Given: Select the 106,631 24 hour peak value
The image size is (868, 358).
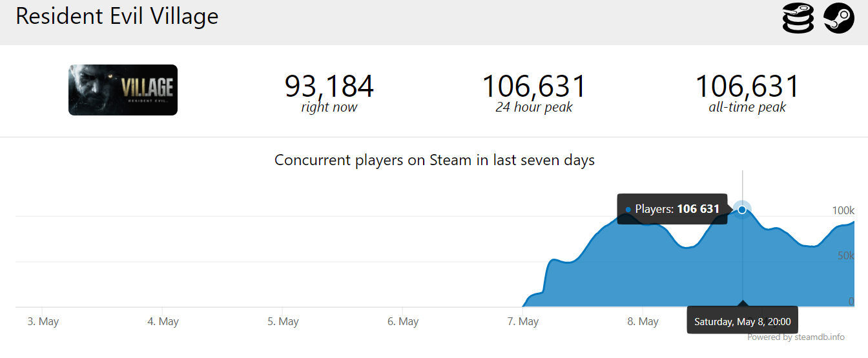Looking at the screenshot, I should tap(534, 86).
